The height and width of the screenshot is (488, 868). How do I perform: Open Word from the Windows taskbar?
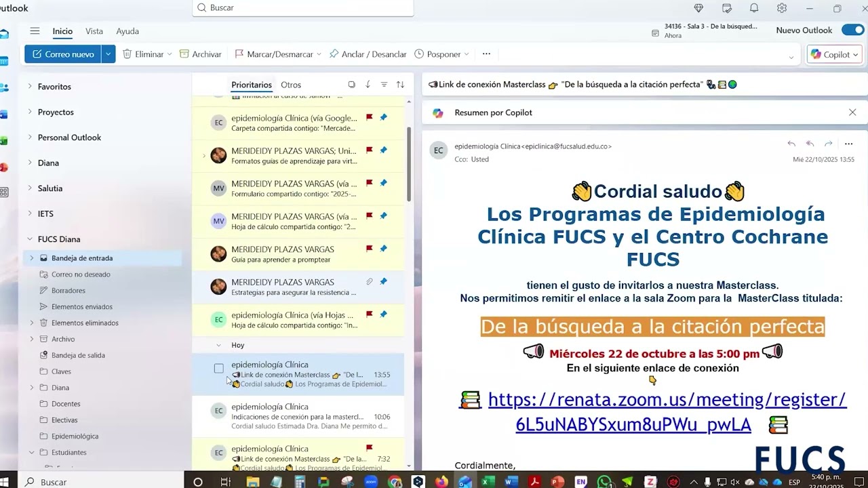coord(511,482)
